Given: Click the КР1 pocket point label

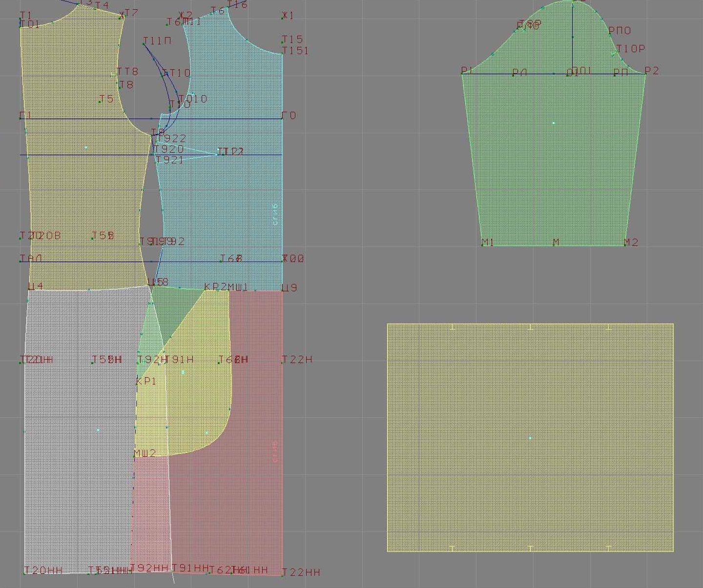Looking at the screenshot, I should [146, 381].
